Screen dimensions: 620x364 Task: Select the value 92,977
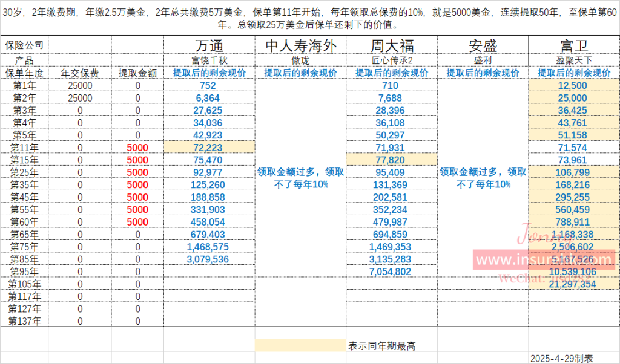[x=208, y=172]
